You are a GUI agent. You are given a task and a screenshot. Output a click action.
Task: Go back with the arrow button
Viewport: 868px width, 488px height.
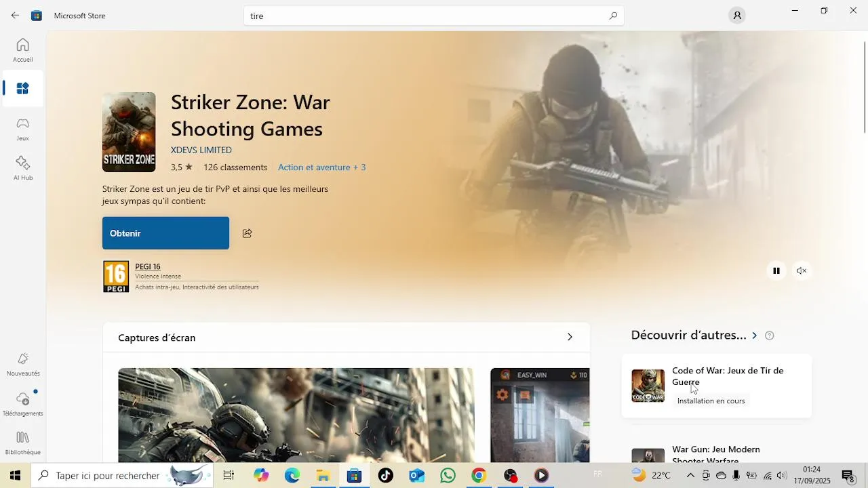tap(15, 15)
